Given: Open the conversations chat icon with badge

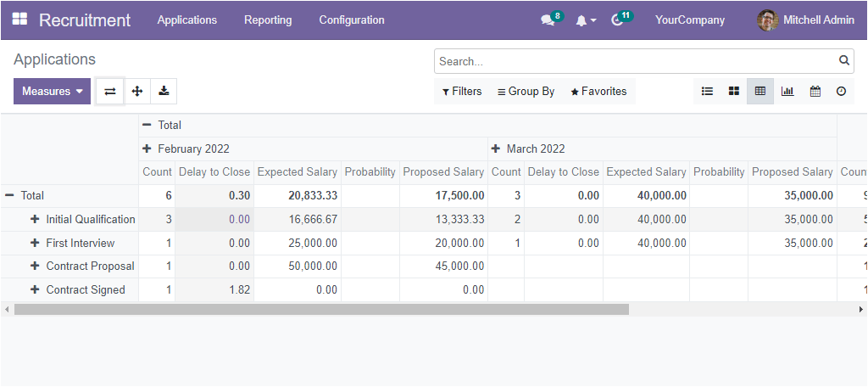Looking at the screenshot, I should (x=548, y=20).
